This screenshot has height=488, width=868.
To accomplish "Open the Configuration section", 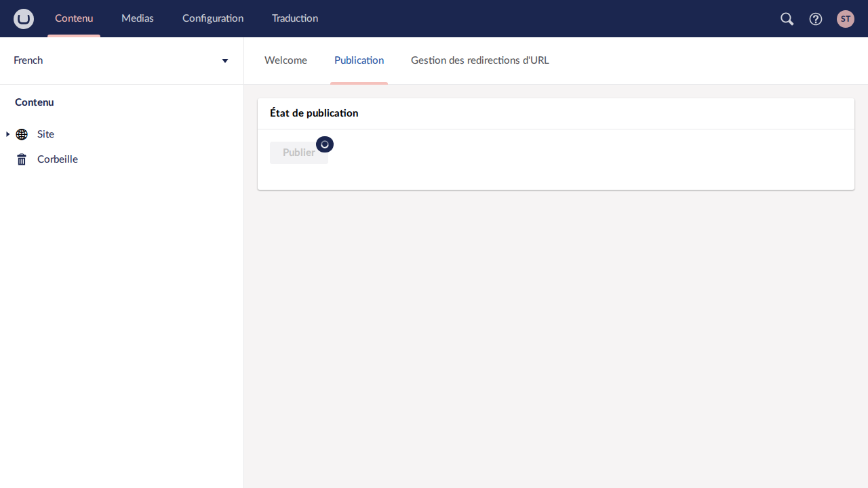I will (x=213, y=18).
